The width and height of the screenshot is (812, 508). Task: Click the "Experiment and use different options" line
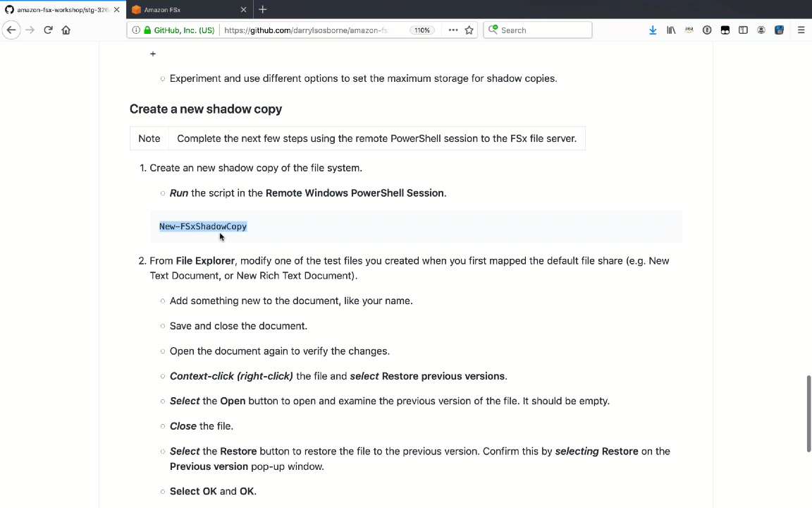point(364,78)
